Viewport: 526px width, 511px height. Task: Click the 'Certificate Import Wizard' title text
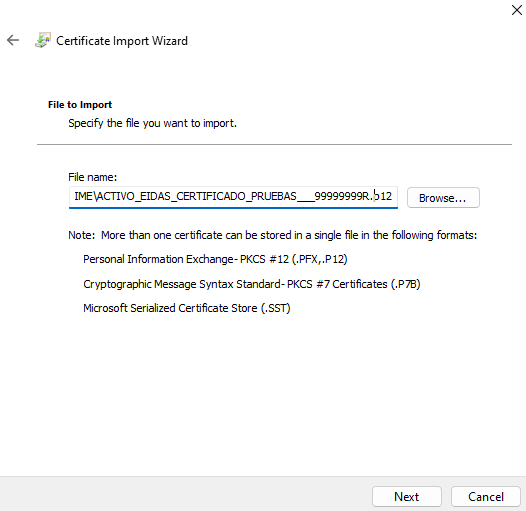click(122, 41)
